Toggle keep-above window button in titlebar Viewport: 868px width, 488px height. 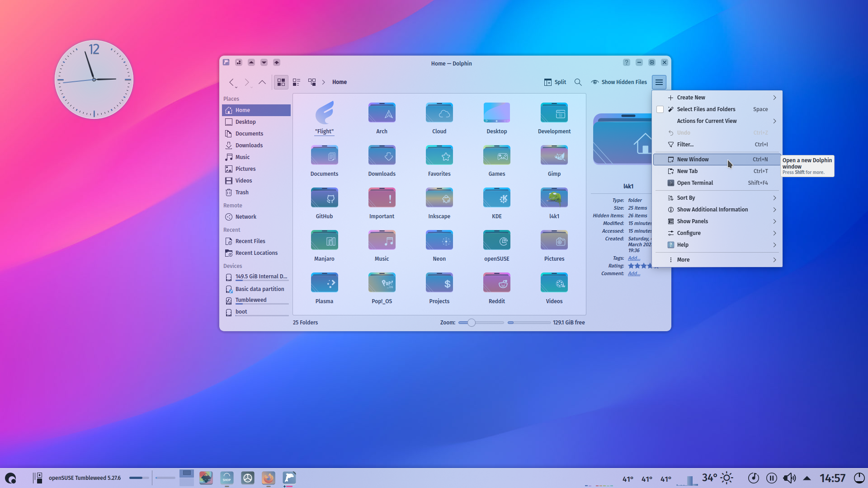(x=251, y=63)
